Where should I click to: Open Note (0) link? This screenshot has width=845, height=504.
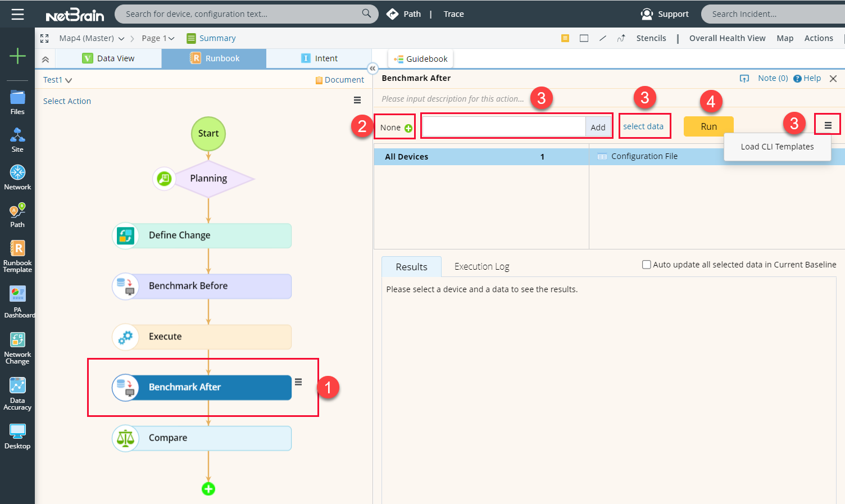click(x=773, y=78)
